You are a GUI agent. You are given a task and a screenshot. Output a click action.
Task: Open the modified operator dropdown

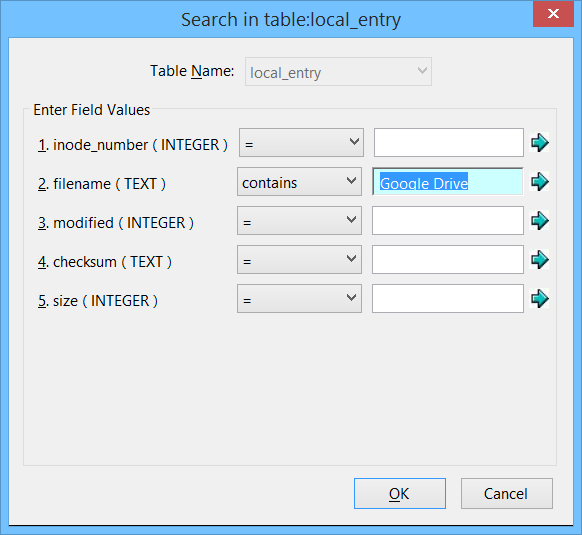point(300,221)
